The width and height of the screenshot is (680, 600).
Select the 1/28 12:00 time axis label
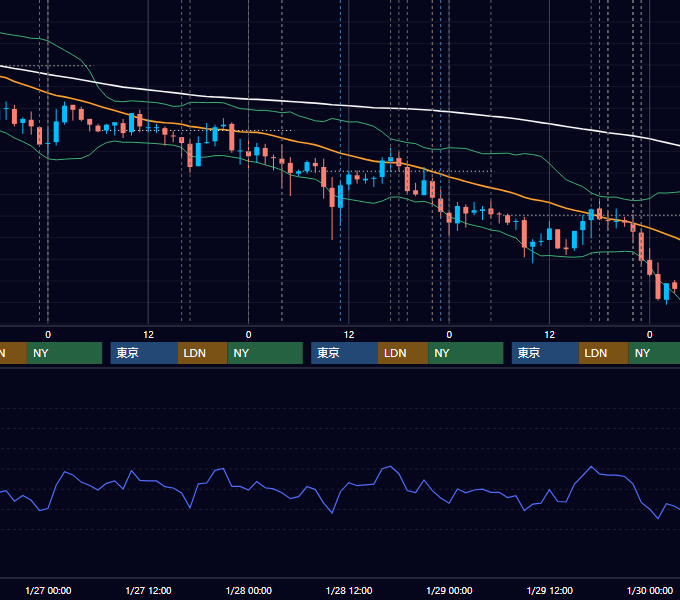click(x=349, y=590)
